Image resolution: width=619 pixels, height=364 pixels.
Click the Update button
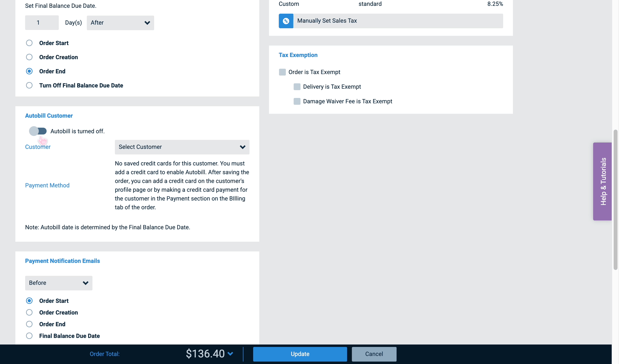tap(300, 354)
